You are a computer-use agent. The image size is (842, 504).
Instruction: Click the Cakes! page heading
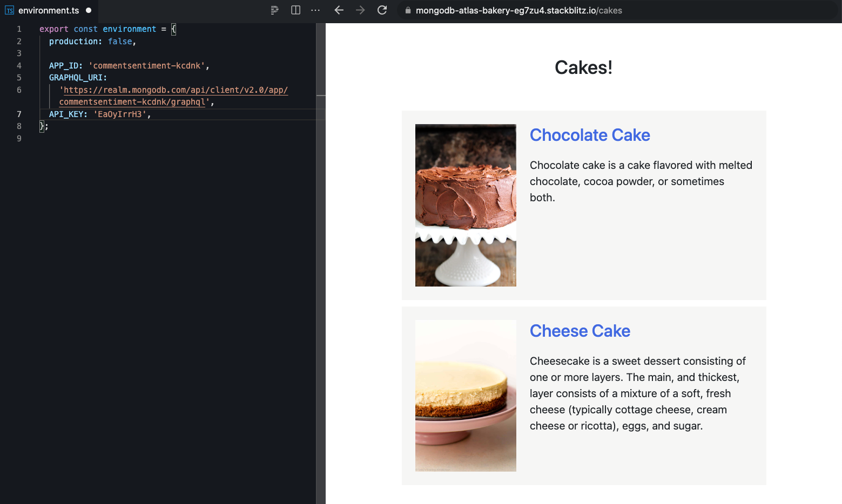[583, 67]
